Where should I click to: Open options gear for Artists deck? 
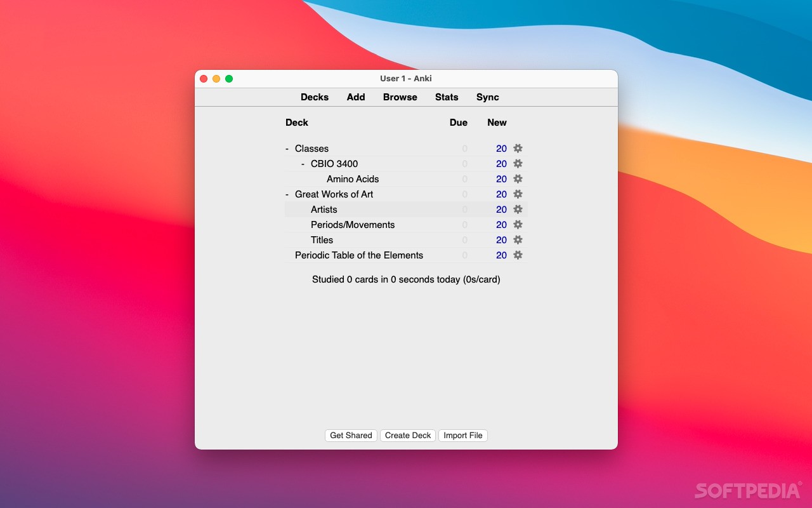tap(518, 209)
